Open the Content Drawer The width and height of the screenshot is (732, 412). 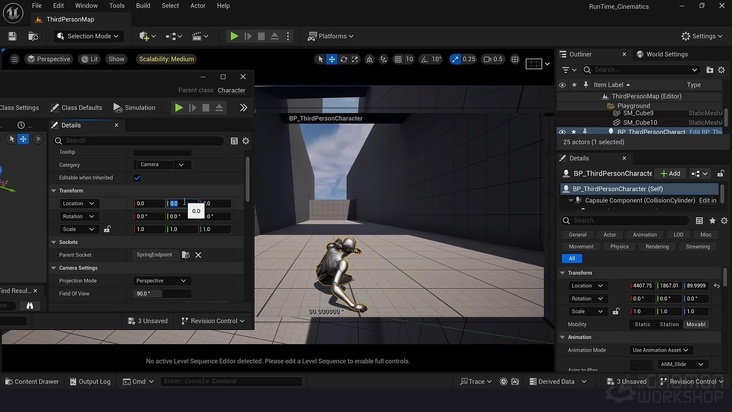pyautogui.click(x=32, y=382)
